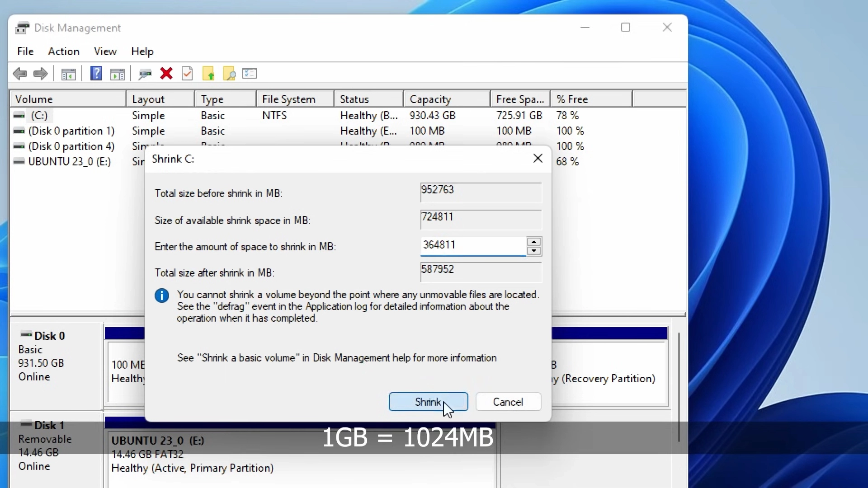The image size is (868, 488).
Task: Click the vertical scrollbar in the disk pane
Action: pos(679,387)
